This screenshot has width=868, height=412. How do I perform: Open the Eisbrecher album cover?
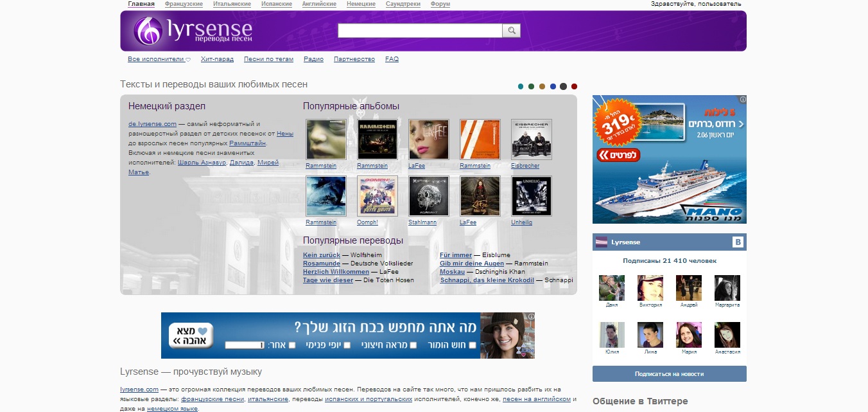[x=532, y=139]
